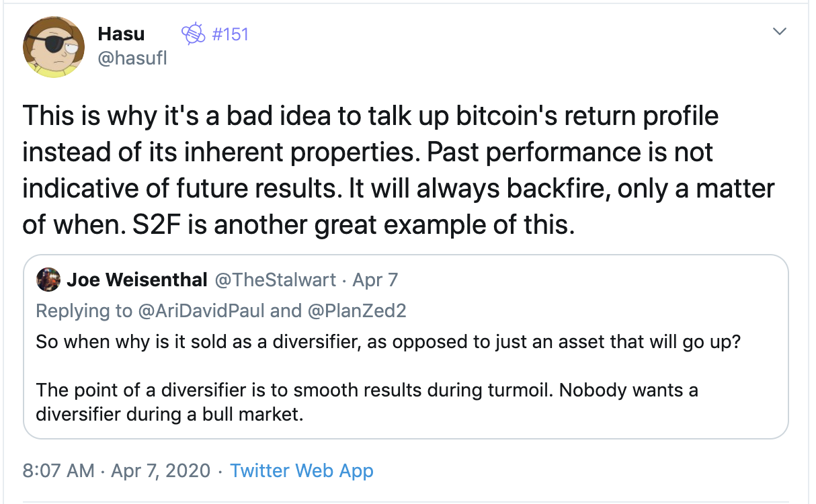
Task: Click the 8:07 AM timestamp
Action: pyautogui.click(x=58, y=470)
